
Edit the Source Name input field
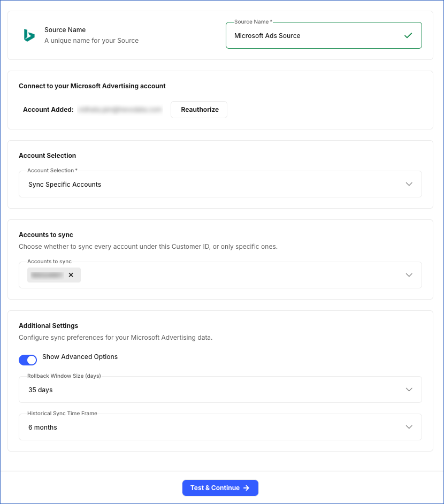[324, 35]
